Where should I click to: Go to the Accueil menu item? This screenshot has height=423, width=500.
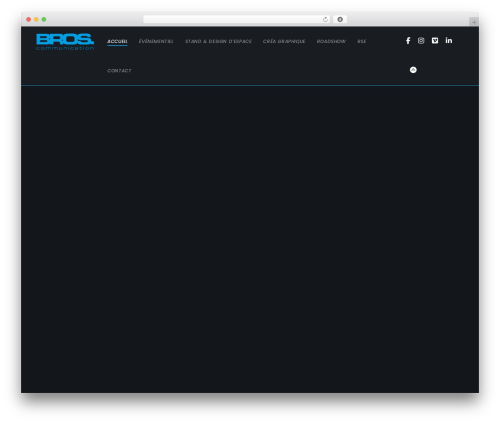[117, 41]
